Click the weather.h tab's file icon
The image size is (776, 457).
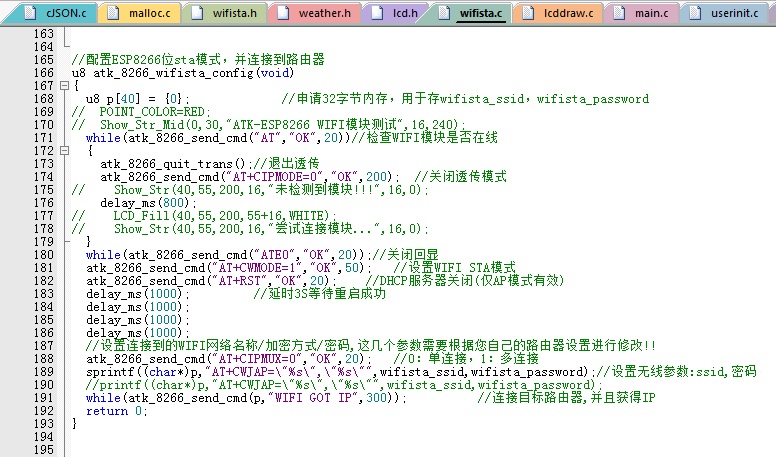tap(286, 13)
